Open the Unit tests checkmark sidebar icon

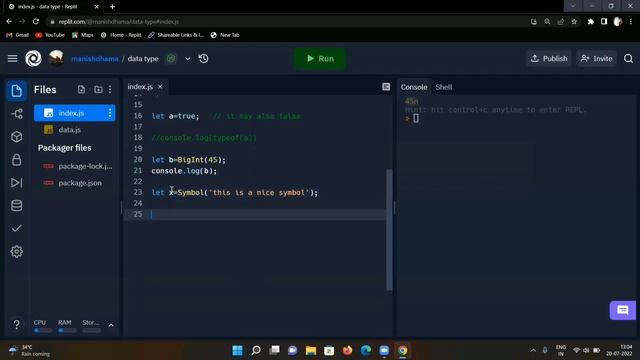tap(16, 228)
